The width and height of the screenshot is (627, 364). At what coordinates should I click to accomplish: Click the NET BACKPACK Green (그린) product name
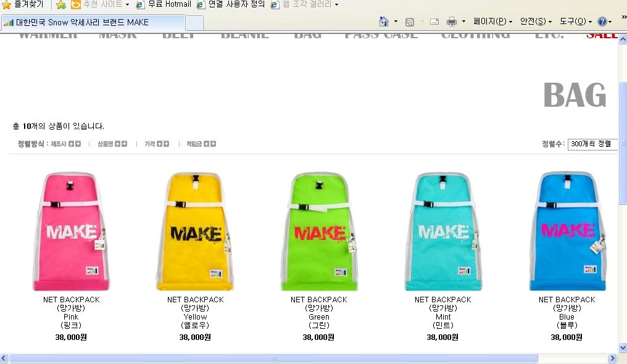pyautogui.click(x=318, y=312)
